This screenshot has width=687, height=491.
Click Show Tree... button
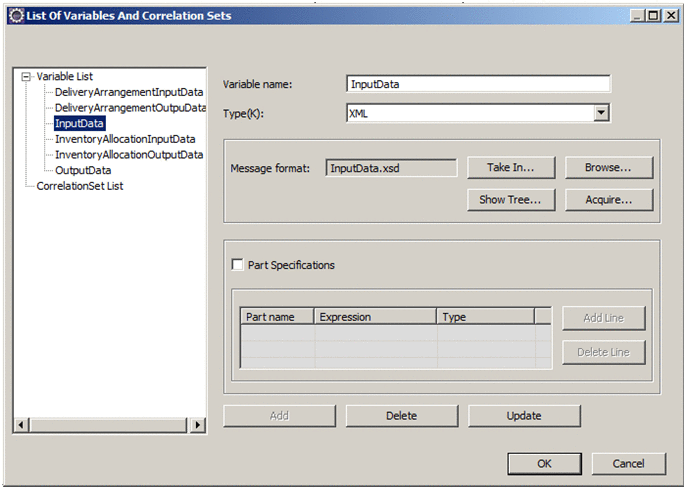[510, 200]
